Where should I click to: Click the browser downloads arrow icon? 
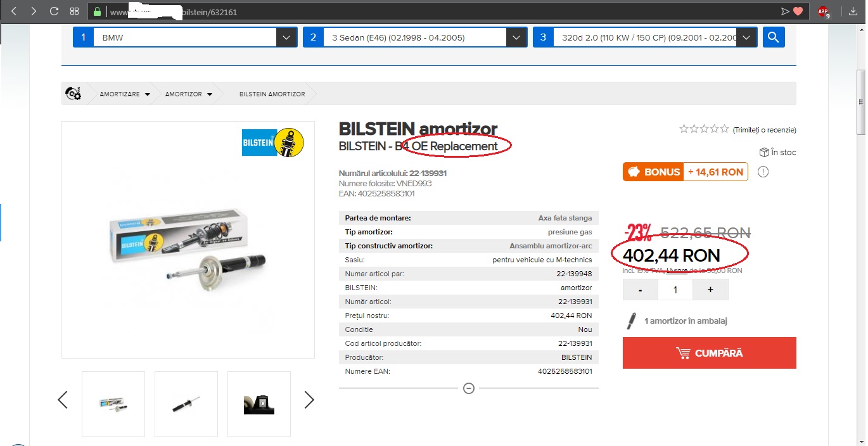point(853,11)
